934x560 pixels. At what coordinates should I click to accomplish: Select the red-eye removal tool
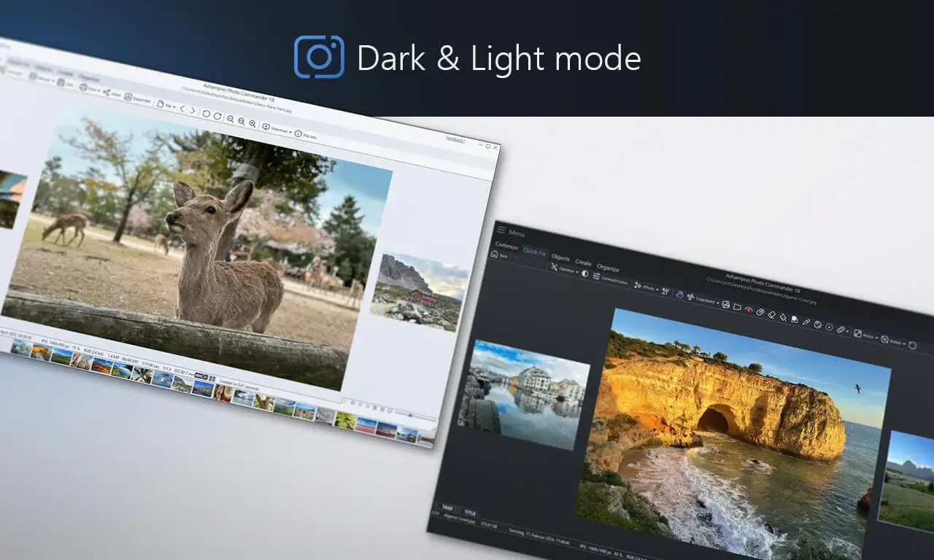748,312
